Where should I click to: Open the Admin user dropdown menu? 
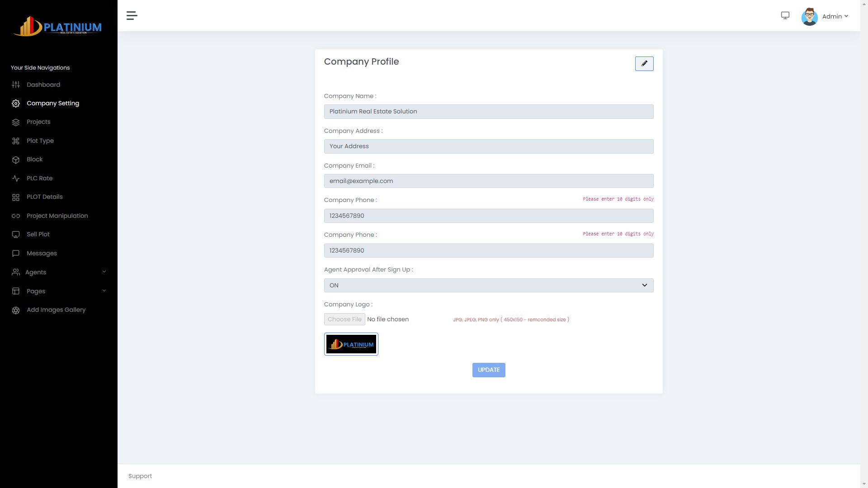(x=835, y=17)
